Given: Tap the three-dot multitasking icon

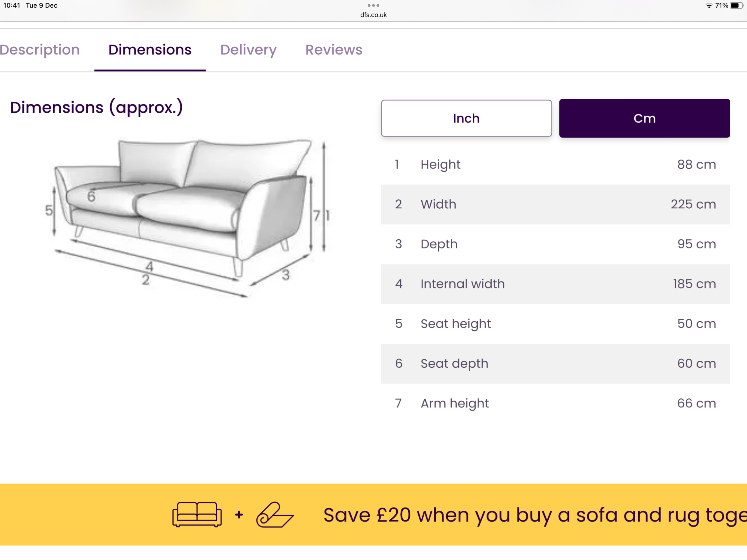Looking at the screenshot, I should coord(373,6).
